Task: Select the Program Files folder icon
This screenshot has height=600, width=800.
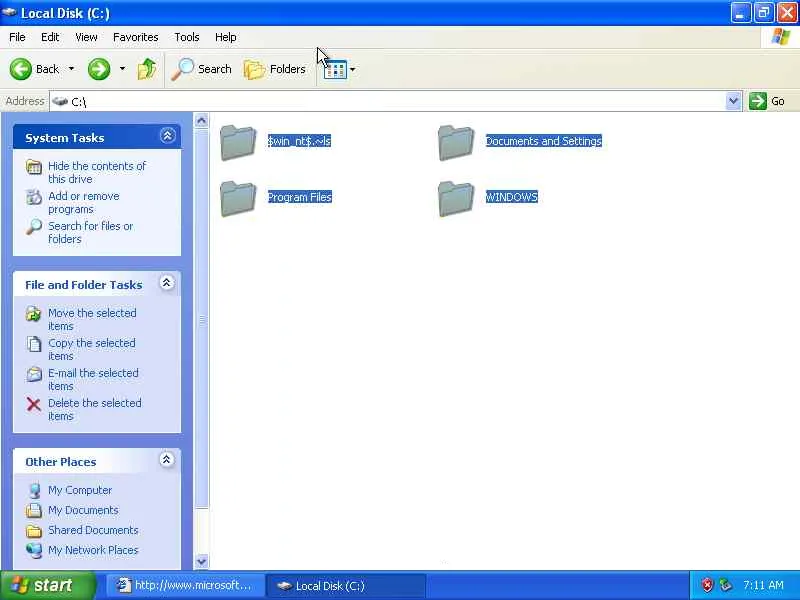Action: (238, 198)
